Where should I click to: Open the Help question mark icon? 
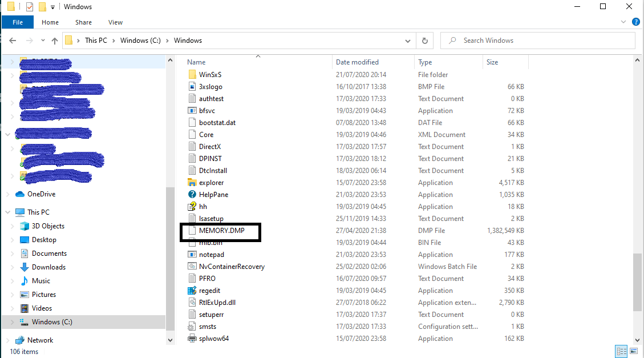(x=636, y=22)
